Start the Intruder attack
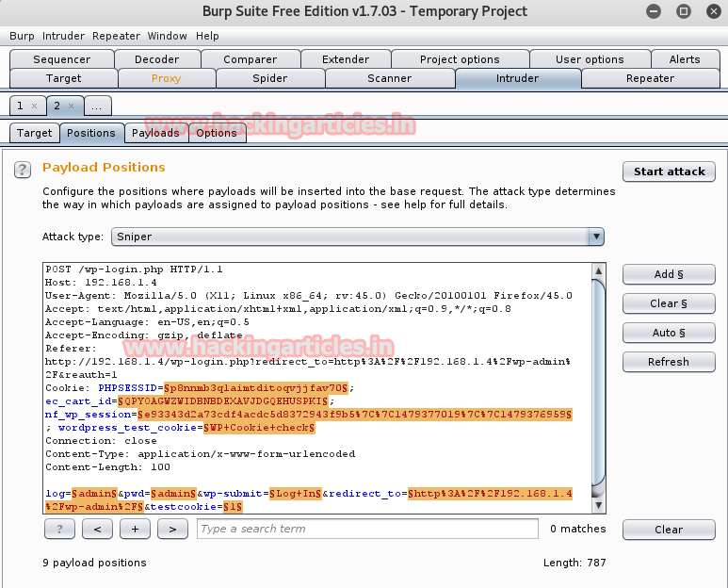This screenshot has width=728, height=588. pos(669,171)
